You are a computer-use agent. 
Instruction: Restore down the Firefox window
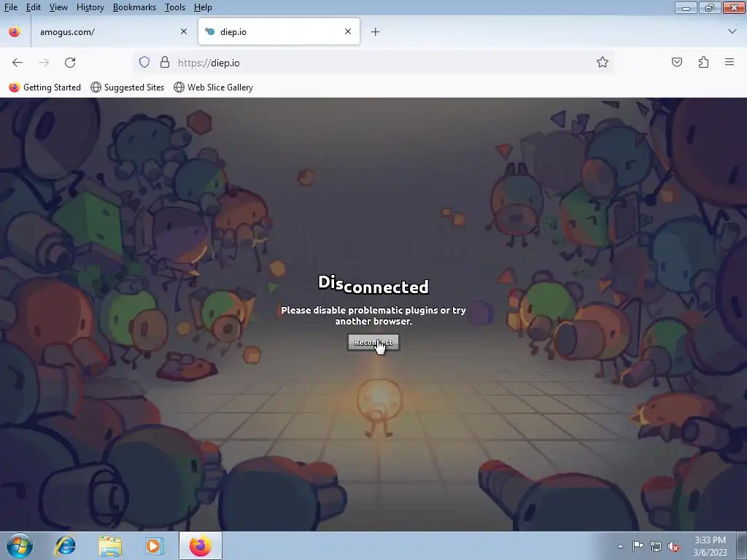point(709,7)
